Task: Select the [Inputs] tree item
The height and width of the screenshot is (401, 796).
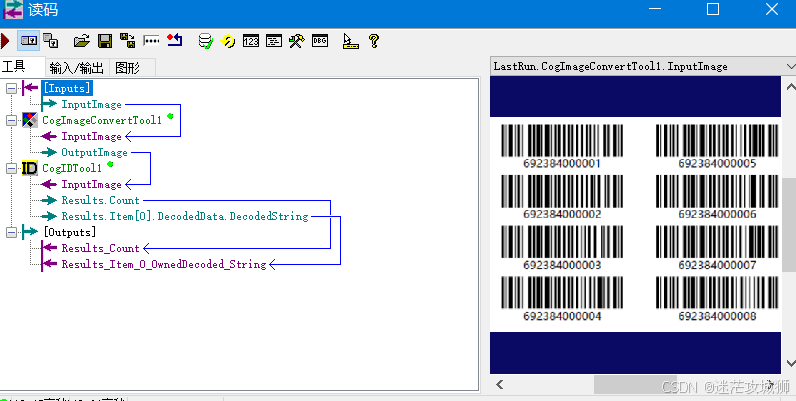Action: [x=67, y=88]
